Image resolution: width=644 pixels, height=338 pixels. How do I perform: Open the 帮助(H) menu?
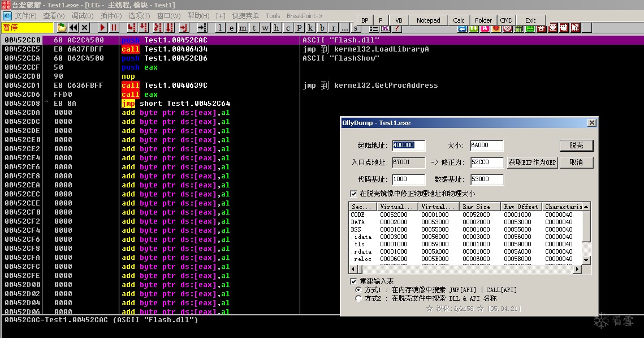(198, 16)
